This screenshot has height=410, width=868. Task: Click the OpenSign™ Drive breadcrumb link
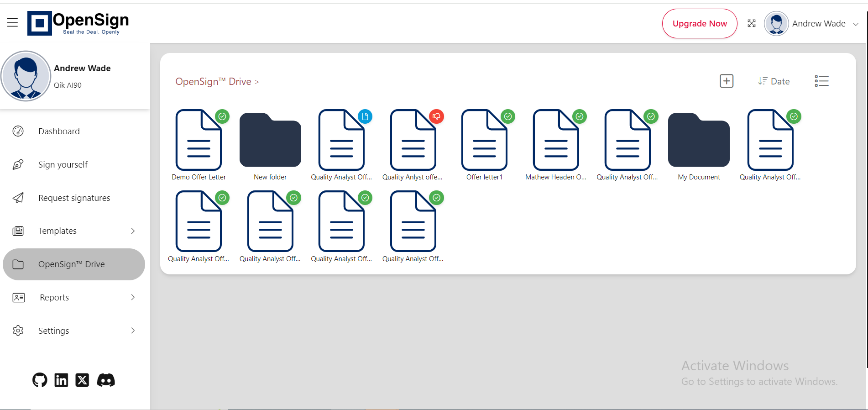(213, 81)
